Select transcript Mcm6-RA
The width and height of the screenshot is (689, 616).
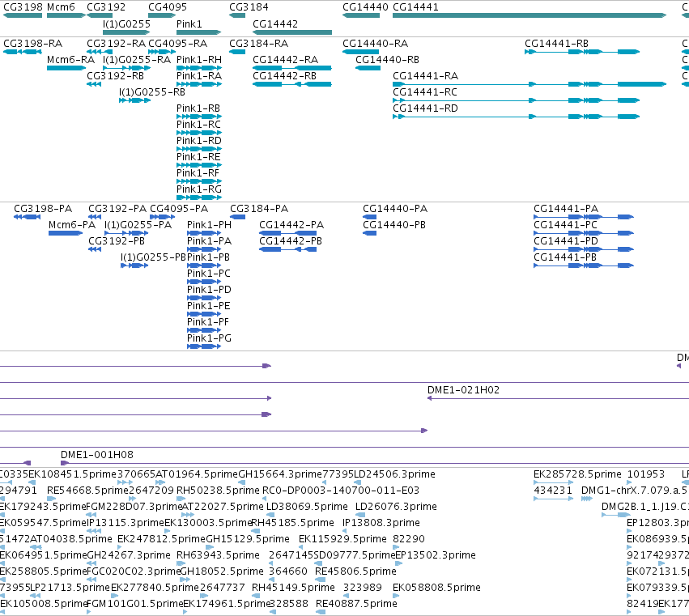tap(70, 60)
